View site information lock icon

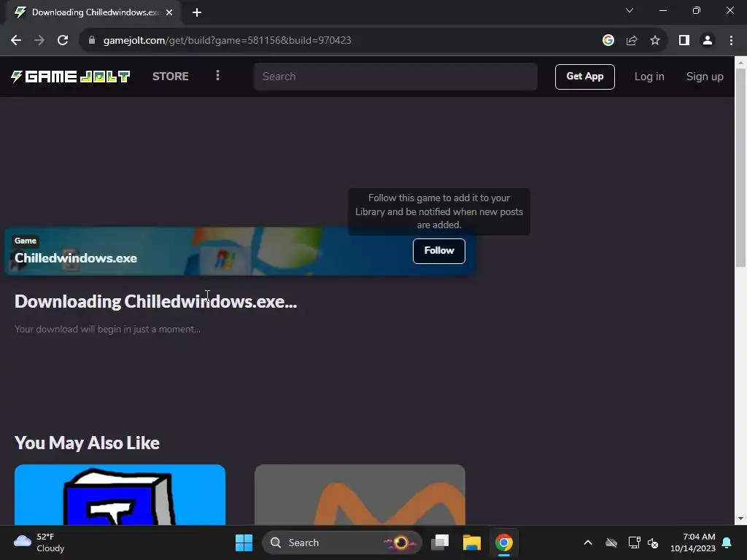92,41
